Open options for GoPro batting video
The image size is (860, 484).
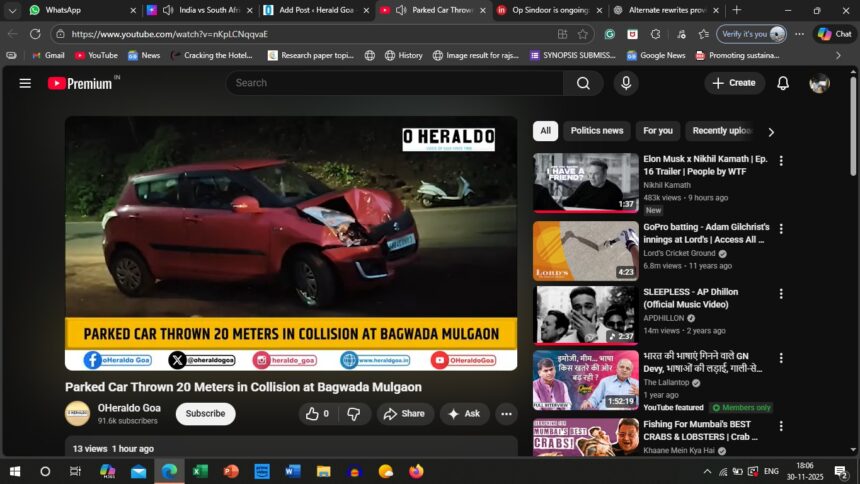click(781, 229)
